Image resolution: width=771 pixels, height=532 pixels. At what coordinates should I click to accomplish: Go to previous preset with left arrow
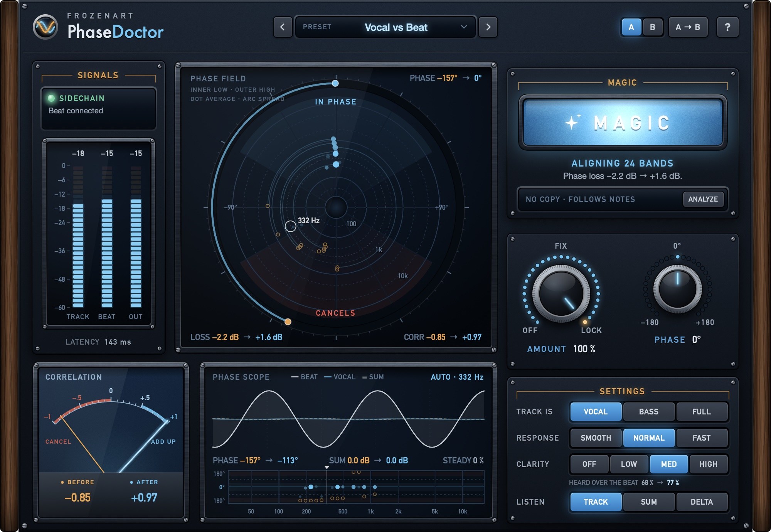(x=283, y=27)
